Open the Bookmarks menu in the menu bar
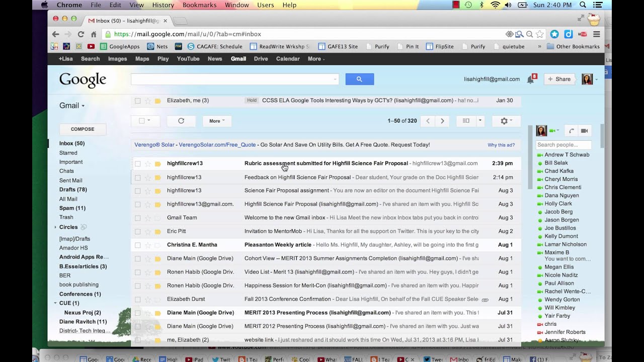 pyautogui.click(x=200, y=5)
